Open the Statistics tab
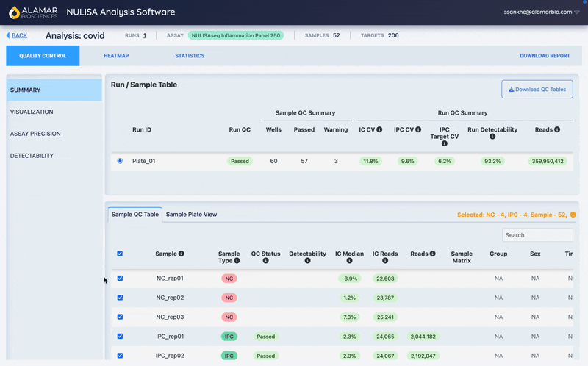588x366 pixels. [190, 56]
